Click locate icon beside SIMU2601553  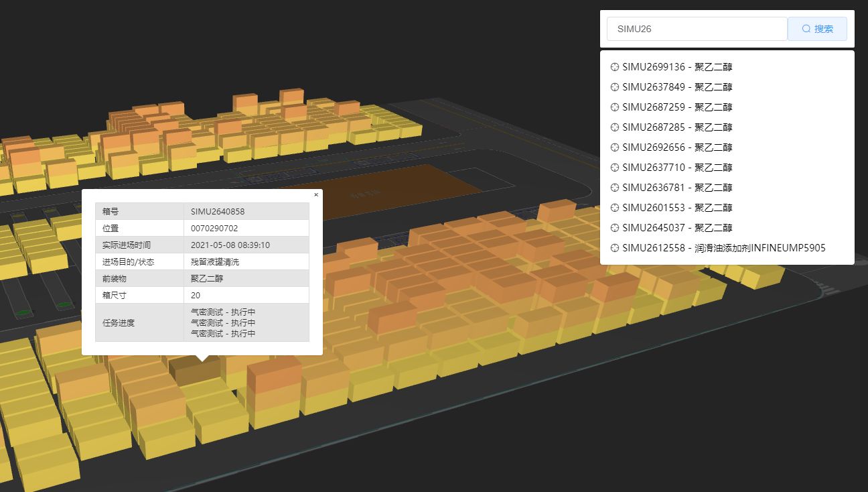click(615, 208)
